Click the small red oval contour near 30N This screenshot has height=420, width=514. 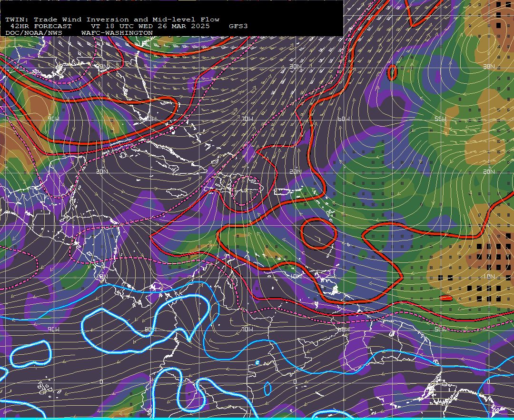pos(392,72)
